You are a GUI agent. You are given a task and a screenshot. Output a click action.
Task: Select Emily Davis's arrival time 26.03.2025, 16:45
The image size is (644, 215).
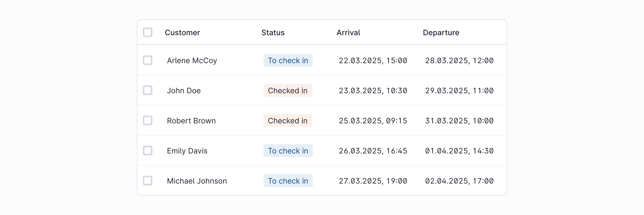tap(373, 151)
